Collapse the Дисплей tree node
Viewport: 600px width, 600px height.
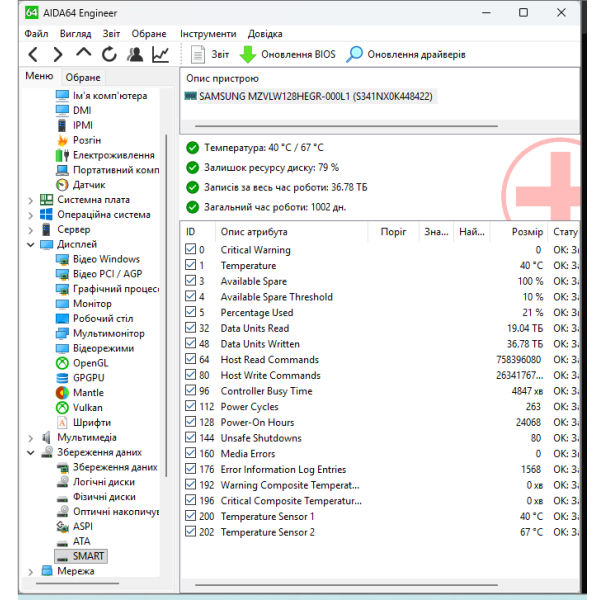[31, 244]
